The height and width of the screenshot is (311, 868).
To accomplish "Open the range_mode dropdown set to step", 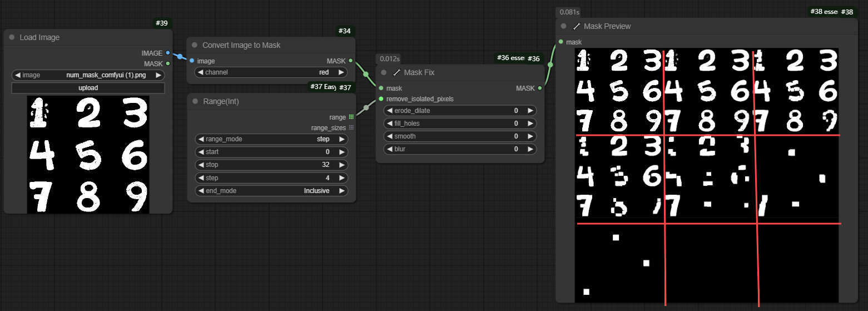I will tap(271, 139).
